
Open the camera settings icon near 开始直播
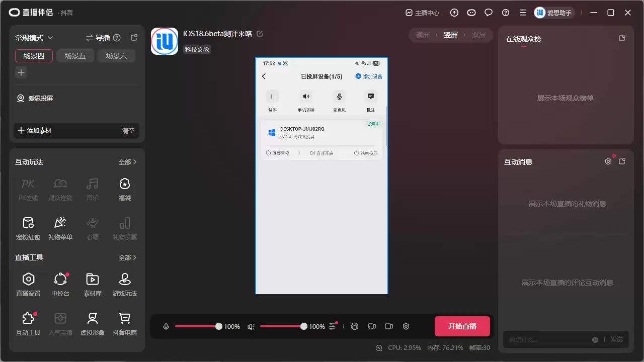tap(388, 326)
